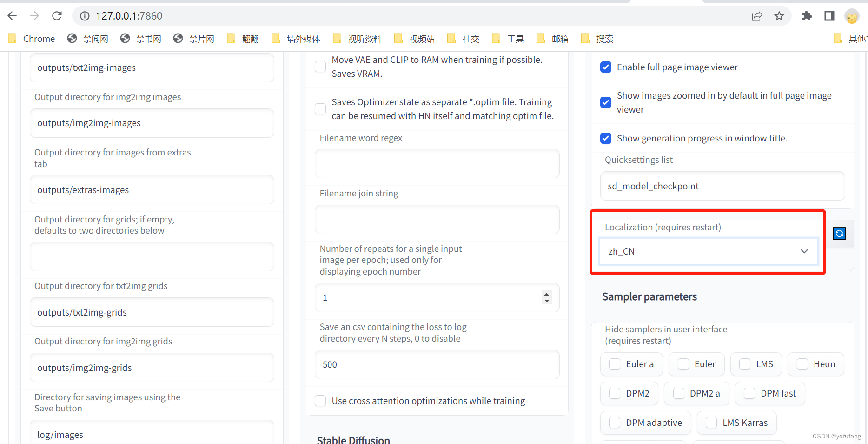Edit the img2img grids output directory field
The width and height of the screenshot is (868, 444).
pyautogui.click(x=152, y=368)
